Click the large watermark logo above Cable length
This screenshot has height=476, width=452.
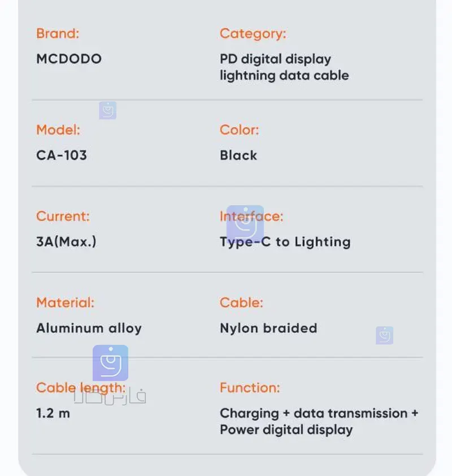point(110,363)
